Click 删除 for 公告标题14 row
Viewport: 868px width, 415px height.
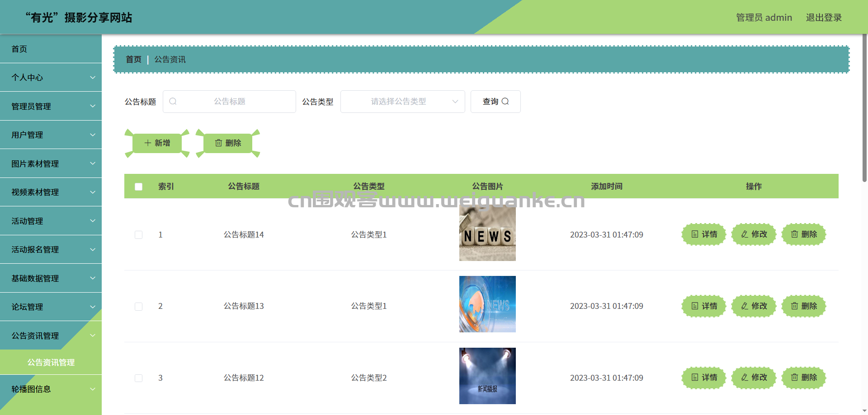point(804,234)
